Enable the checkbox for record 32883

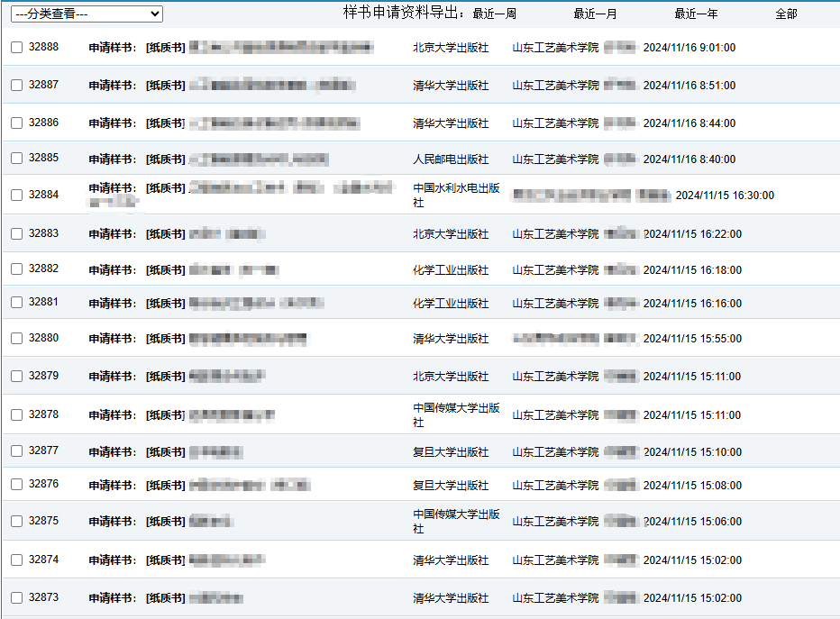click(17, 234)
